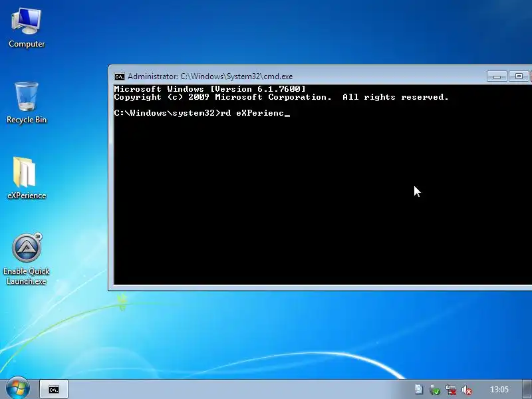
Task: Click the Safely Remove Hardware tray icon
Action: click(435, 390)
